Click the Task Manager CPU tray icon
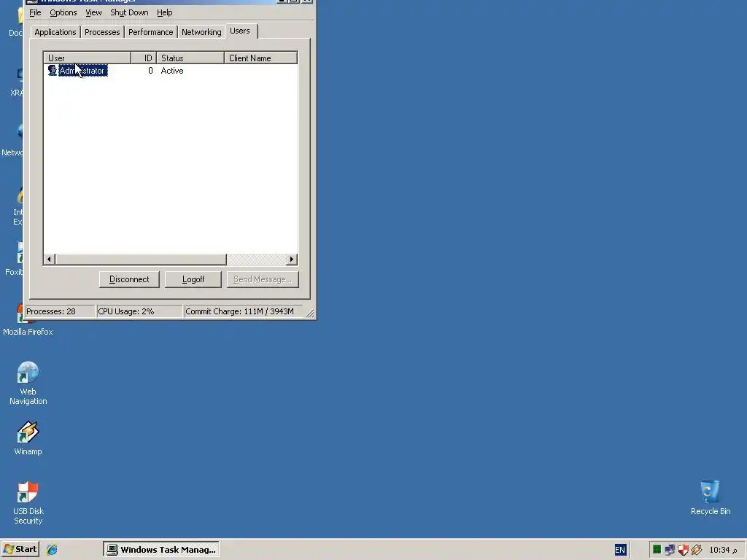Screen dimensions: 747x560 pos(657,550)
